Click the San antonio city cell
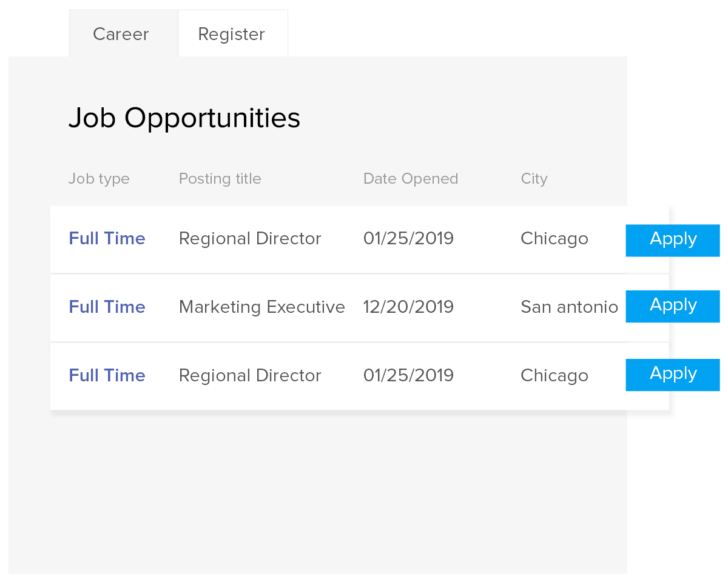This screenshot has width=728, height=585. click(569, 307)
